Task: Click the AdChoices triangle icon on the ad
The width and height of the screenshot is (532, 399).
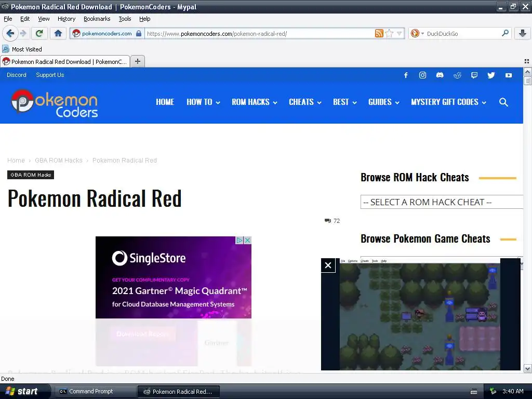Action: coord(240,240)
